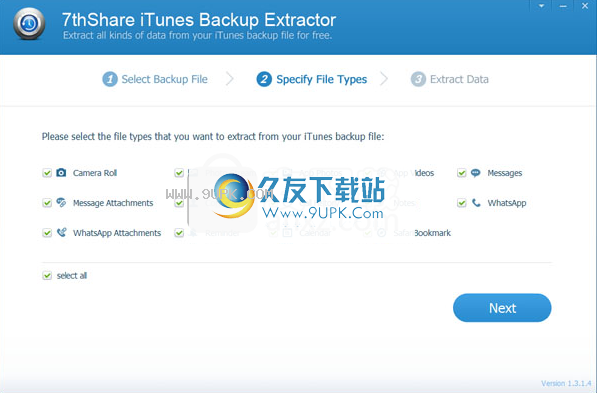Click the camera icon beside Camera Roll
Viewport: 604px width, 393px height.
[61, 173]
